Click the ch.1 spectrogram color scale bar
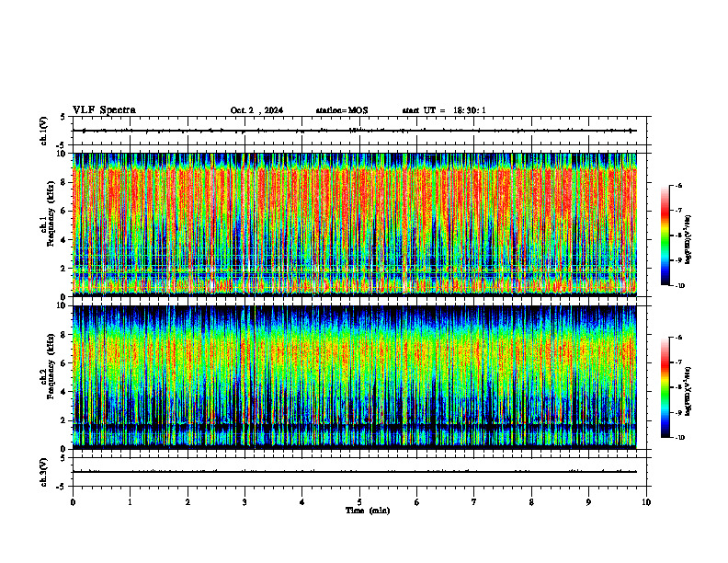 point(665,236)
